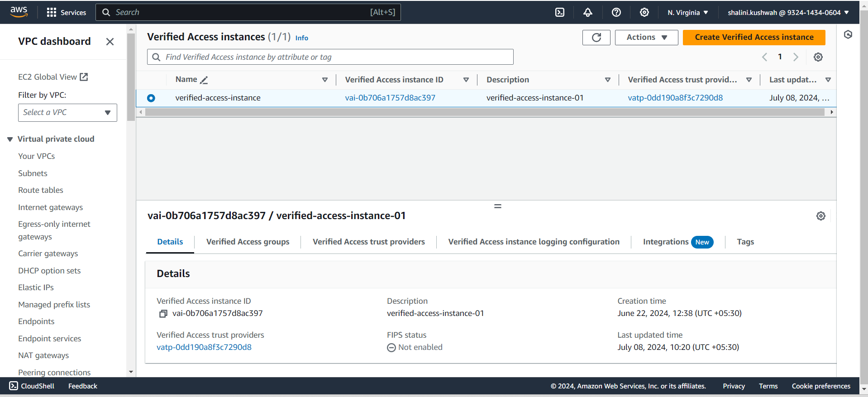The width and height of the screenshot is (868, 397).
Task: Open Subnets in the sidebar
Action: (33, 173)
